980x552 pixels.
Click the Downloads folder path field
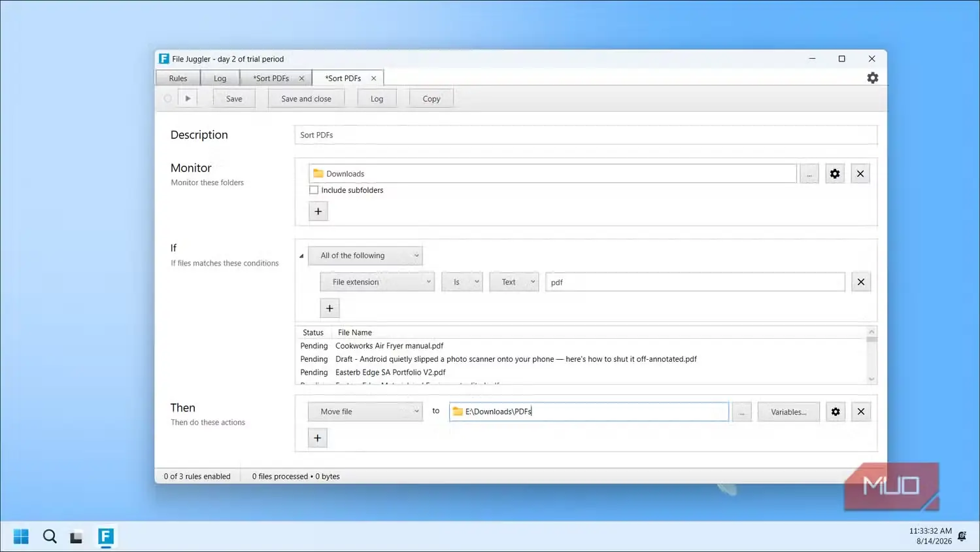(552, 173)
